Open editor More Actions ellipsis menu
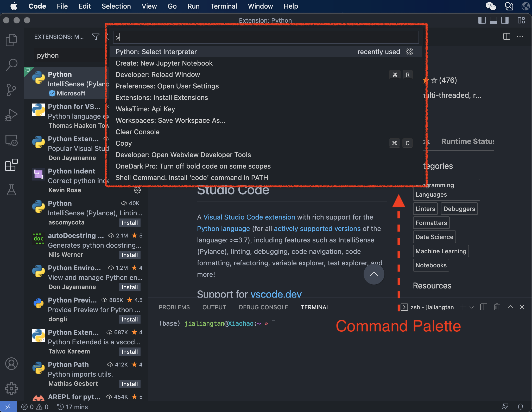Screen dimensions: 532x412 [x=520, y=37]
